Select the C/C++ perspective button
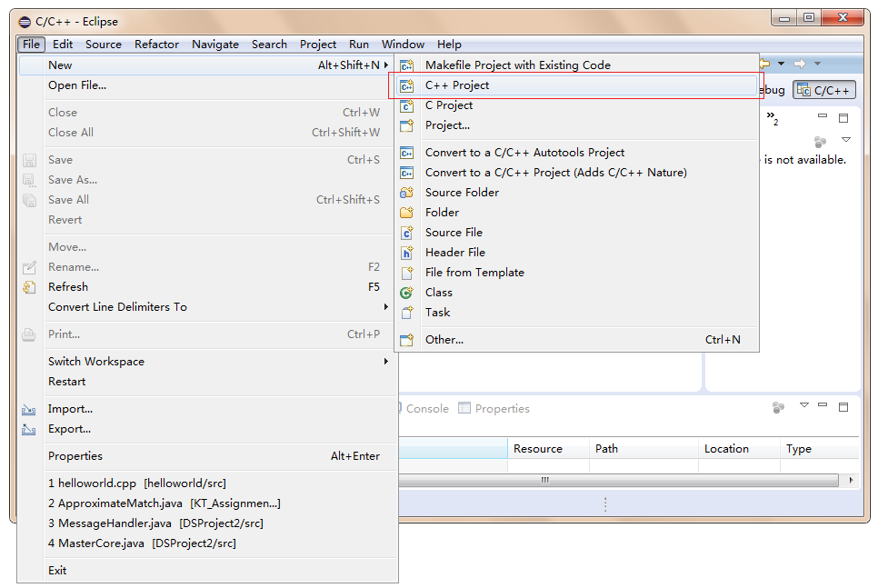This screenshot has width=878, height=588. 824,90
